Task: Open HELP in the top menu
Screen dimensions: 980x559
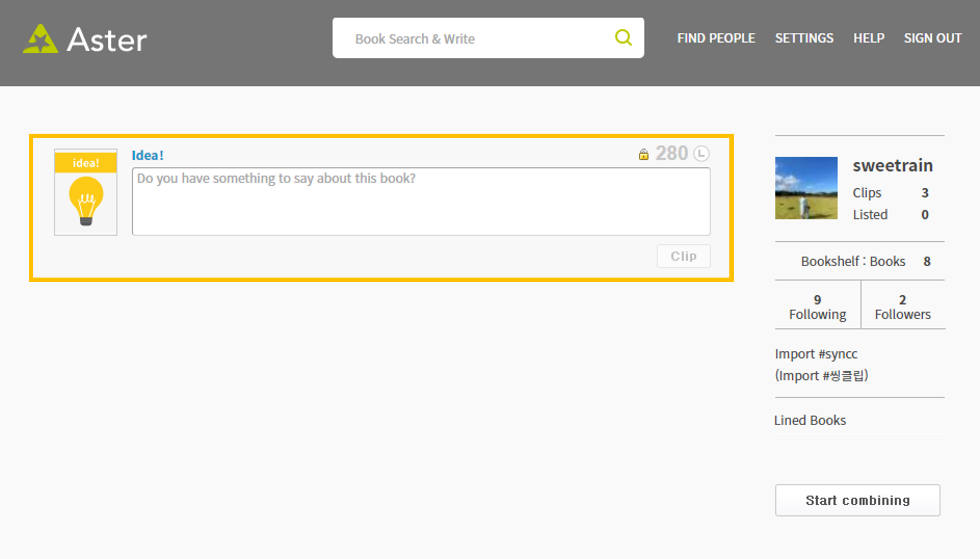Action: coord(869,38)
